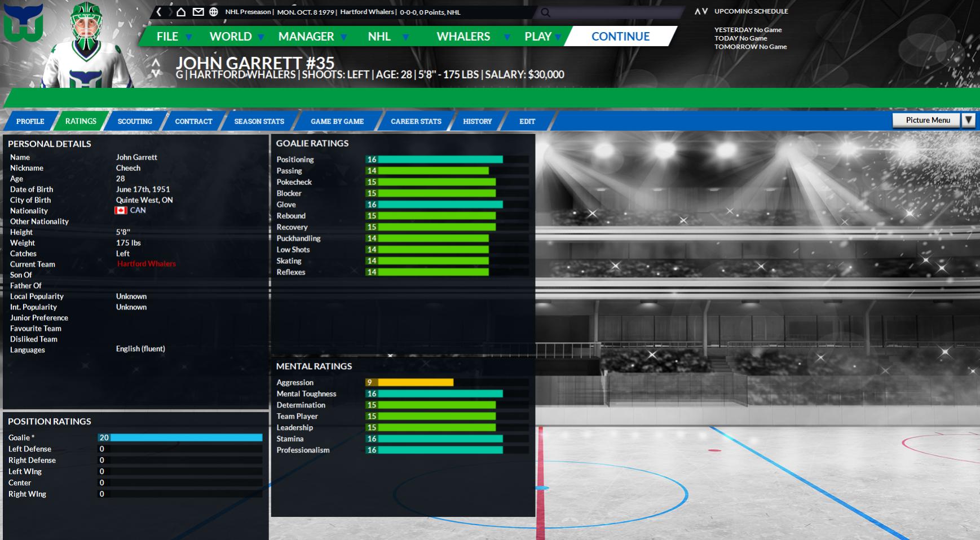Open the NHL menu

(379, 37)
